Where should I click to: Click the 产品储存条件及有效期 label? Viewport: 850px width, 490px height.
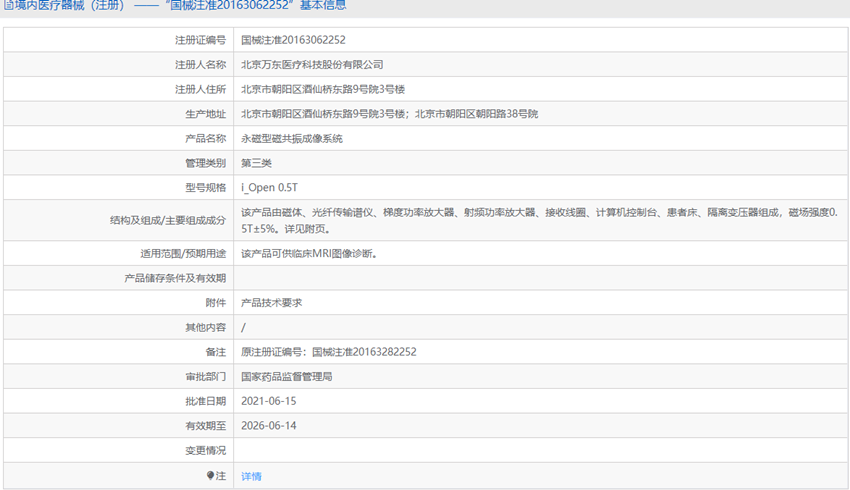click(x=175, y=278)
